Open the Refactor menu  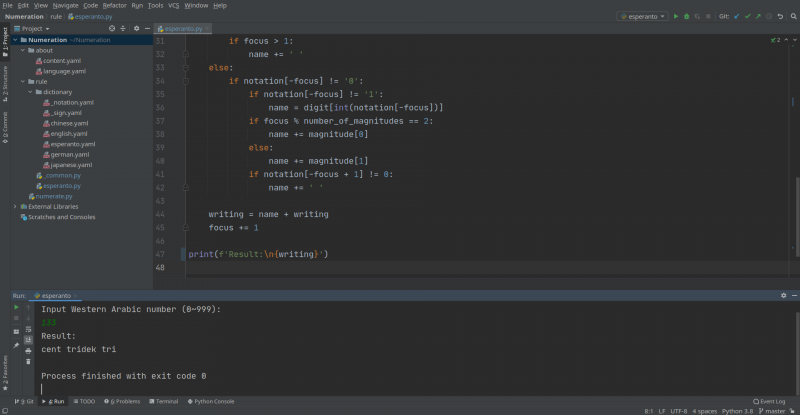click(114, 5)
